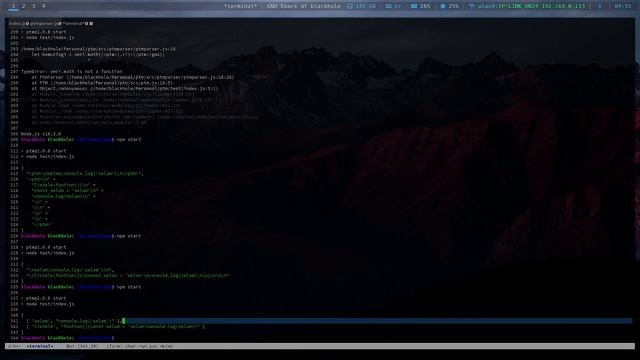Click the 'at PTM' stack trace line 299
The image size is (640, 360).
[x=102, y=83]
